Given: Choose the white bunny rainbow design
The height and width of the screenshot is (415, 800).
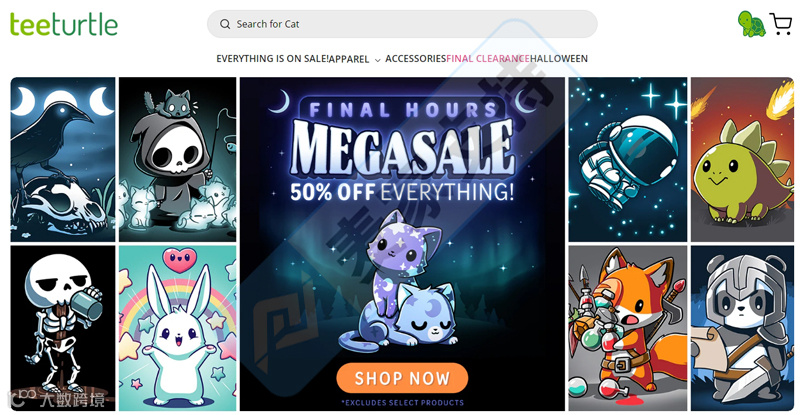Looking at the screenshot, I should pos(178,328).
